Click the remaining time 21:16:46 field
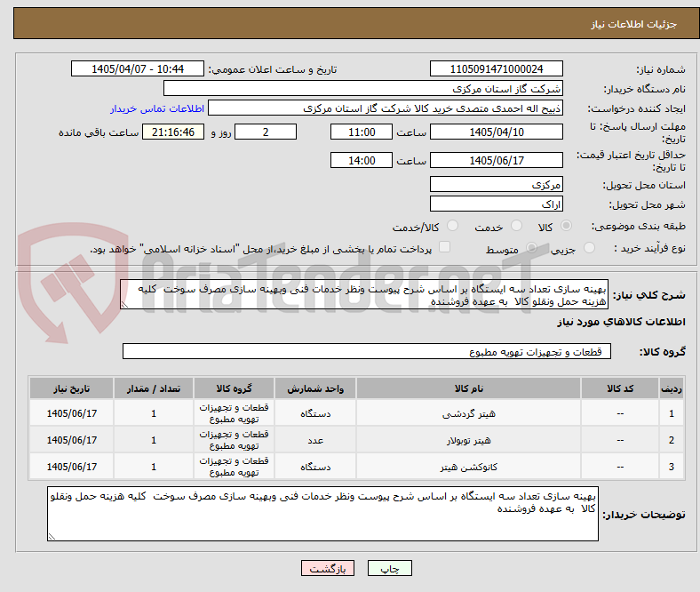Viewport: 700px width, 592px height. coord(173,132)
